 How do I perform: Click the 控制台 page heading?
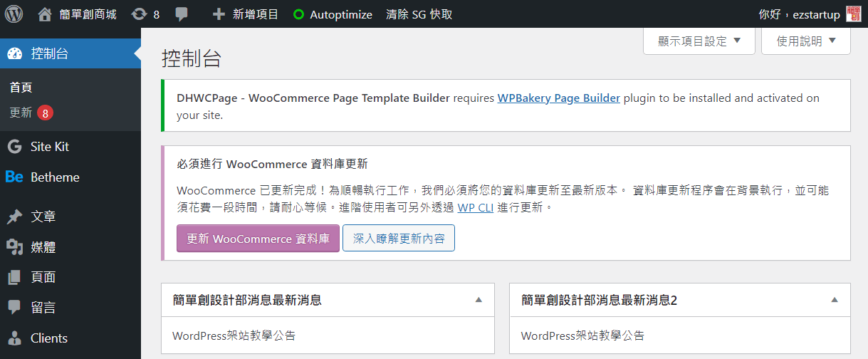pyautogui.click(x=192, y=58)
